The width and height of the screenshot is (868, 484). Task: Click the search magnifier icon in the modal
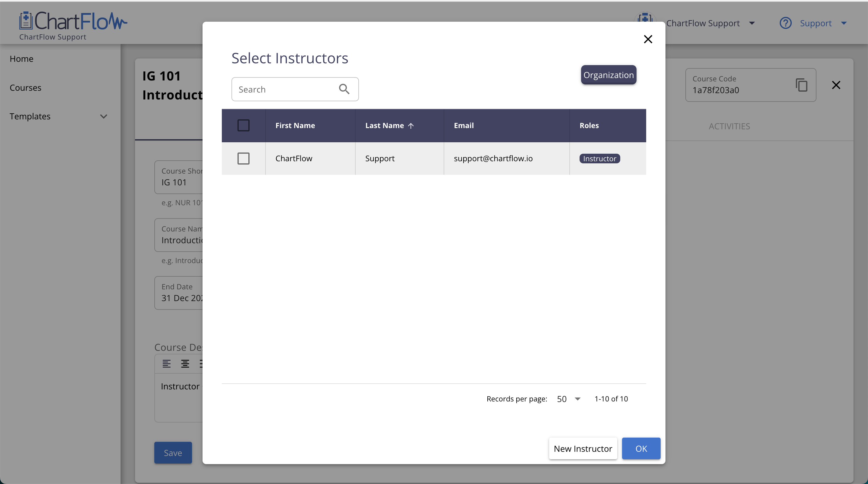pyautogui.click(x=344, y=89)
